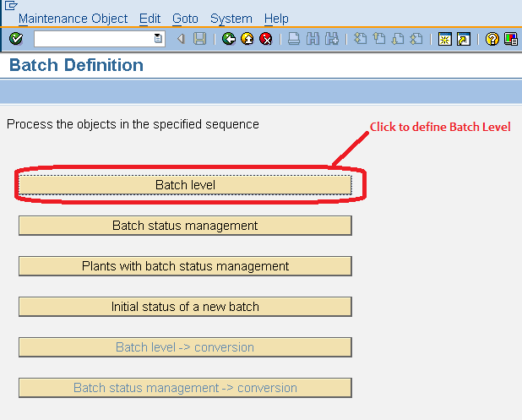Open the command field history dropdown

click(158, 39)
